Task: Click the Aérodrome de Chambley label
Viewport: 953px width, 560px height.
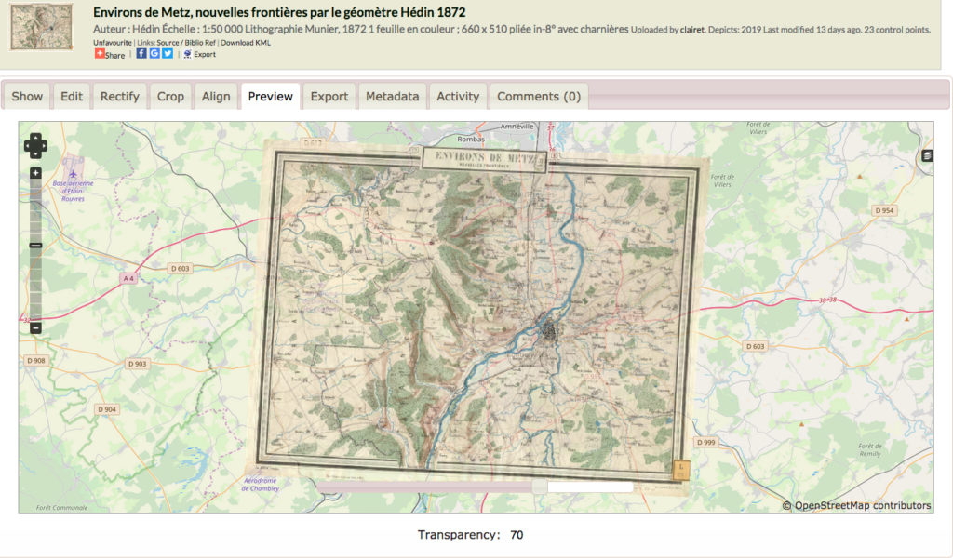Action: tap(261, 484)
